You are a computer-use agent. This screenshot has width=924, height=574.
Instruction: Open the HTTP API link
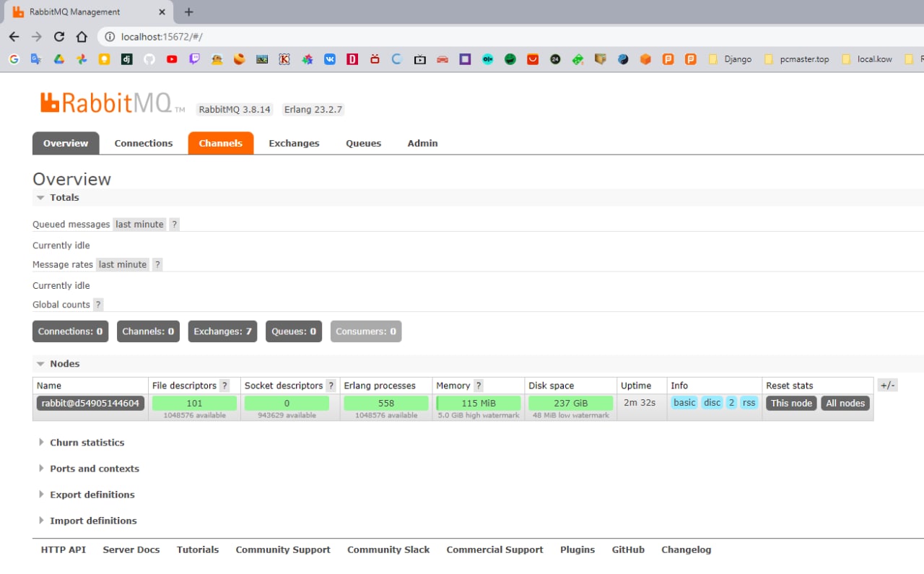pyautogui.click(x=64, y=549)
